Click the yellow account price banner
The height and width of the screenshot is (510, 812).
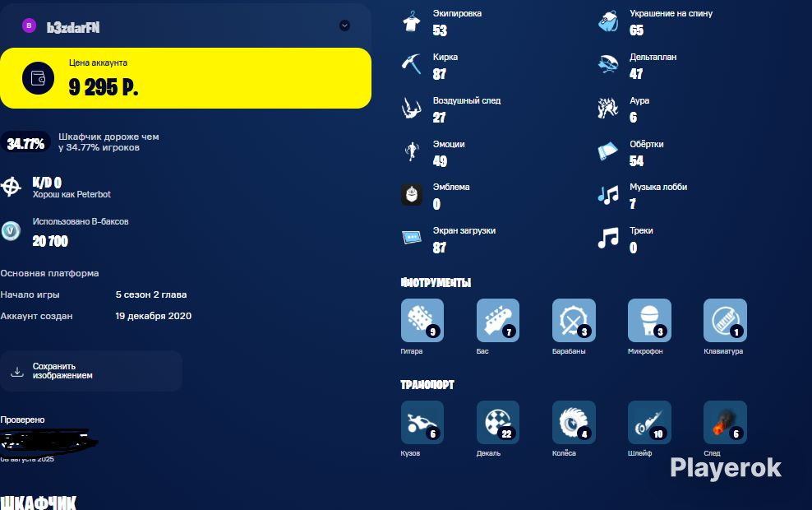coord(186,78)
